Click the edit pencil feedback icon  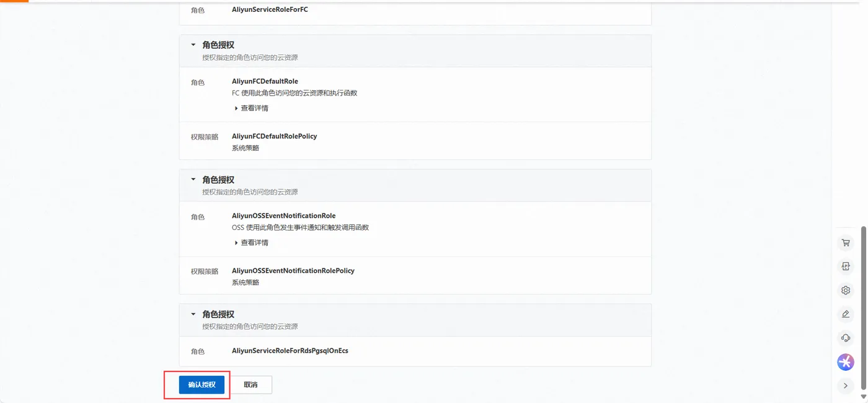click(x=846, y=314)
